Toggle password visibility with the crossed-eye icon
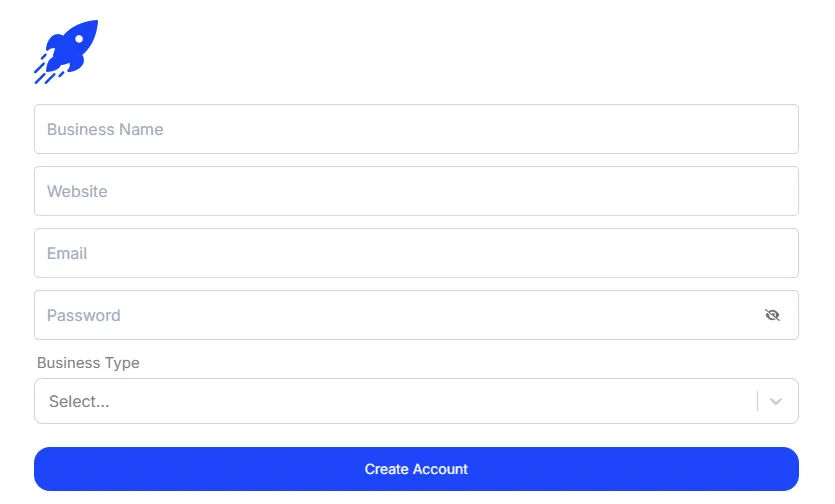 click(x=772, y=315)
